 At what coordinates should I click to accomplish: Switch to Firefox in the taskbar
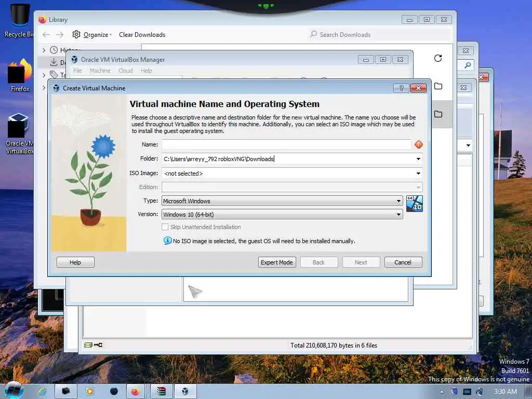[136, 392]
